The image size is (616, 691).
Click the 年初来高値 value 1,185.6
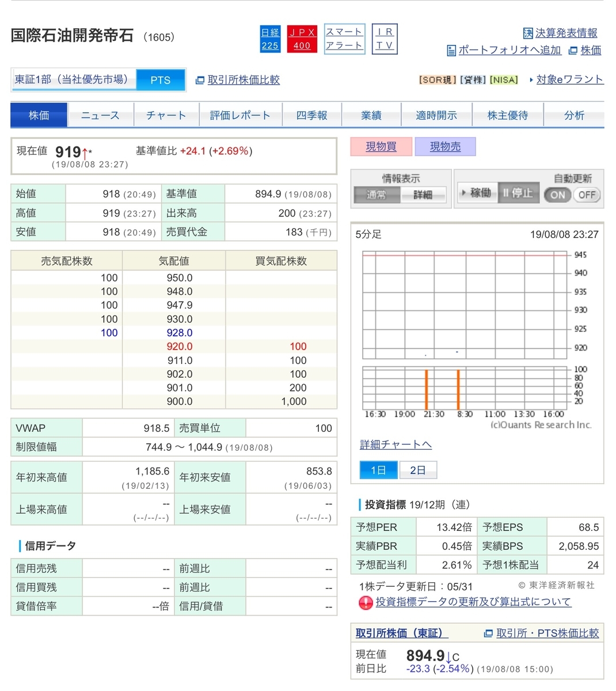[x=152, y=471]
